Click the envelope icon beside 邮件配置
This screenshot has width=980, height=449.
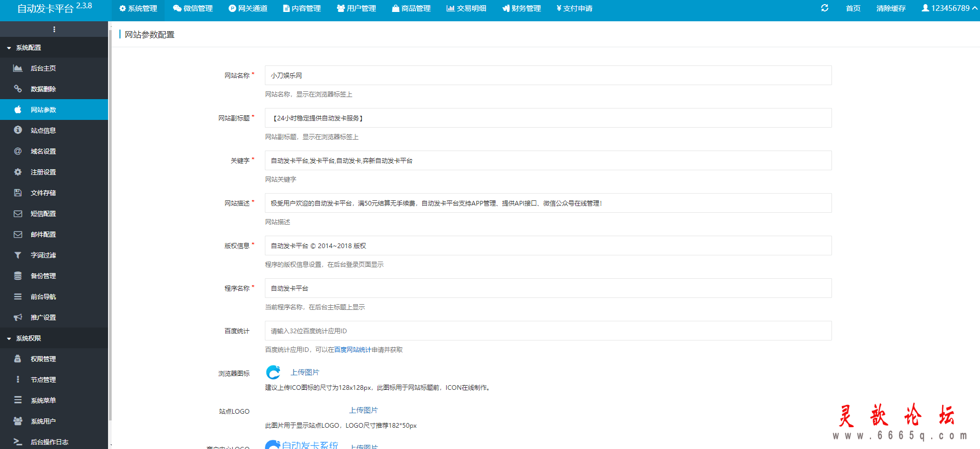pos(18,234)
